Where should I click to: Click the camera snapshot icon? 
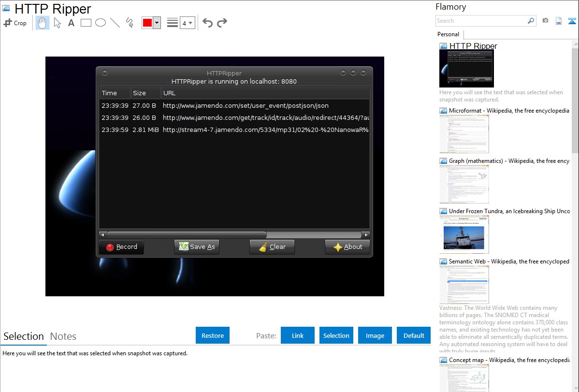tap(545, 21)
